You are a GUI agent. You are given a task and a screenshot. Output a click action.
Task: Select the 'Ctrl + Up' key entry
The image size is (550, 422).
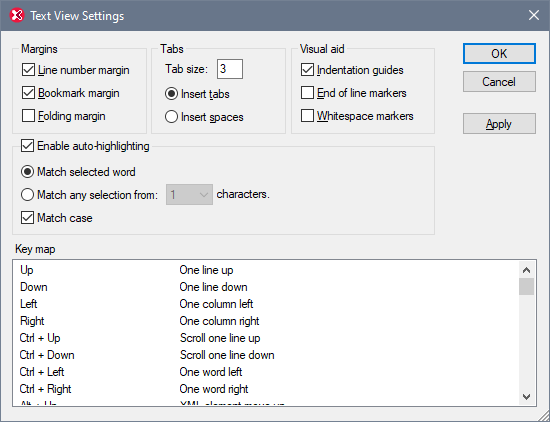point(266,338)
